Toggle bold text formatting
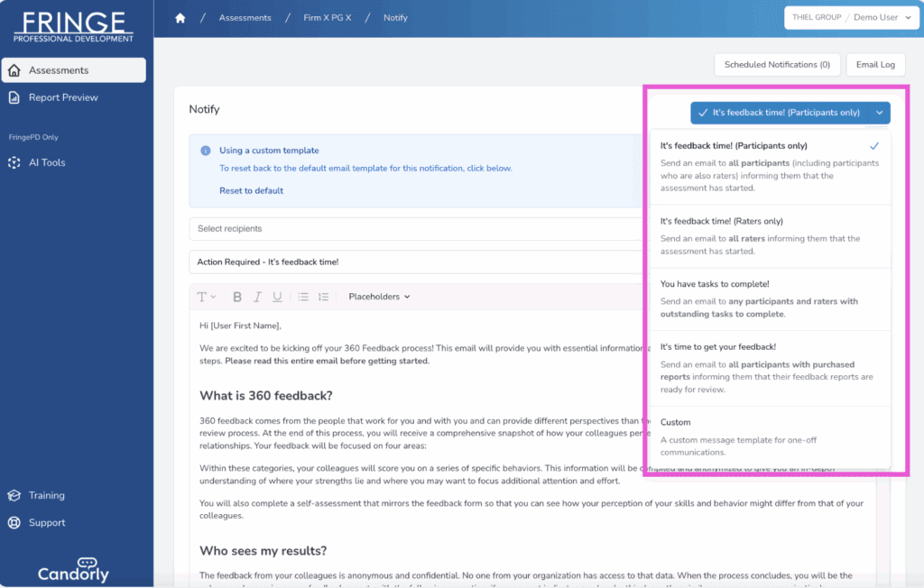The width and height of the screenshot is (924, 588). [237, 297]
